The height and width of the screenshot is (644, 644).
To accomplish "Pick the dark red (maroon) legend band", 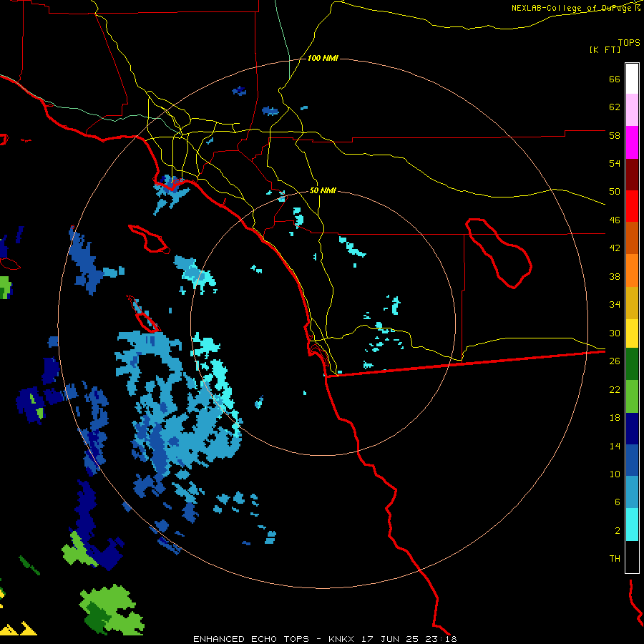I will pyautogui.click(x=632, y=175).
